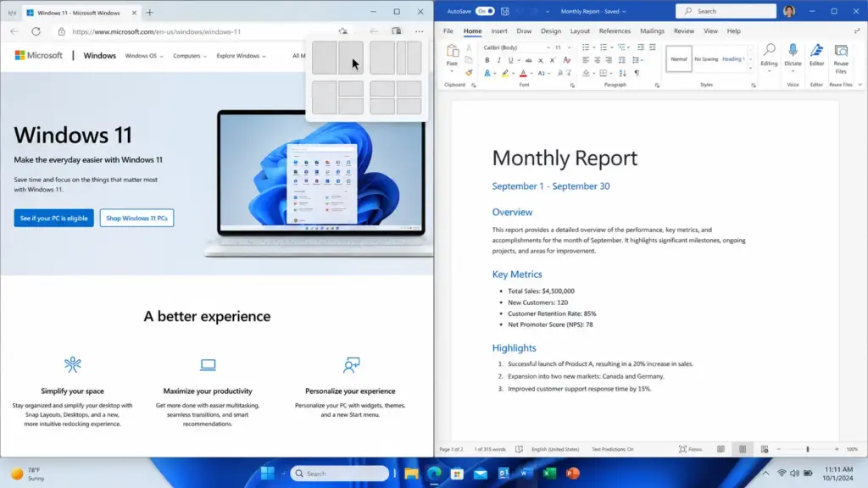The image size is (868, 488).
Task: Click See if your PC is eligible button
Action: coord(53,218)
